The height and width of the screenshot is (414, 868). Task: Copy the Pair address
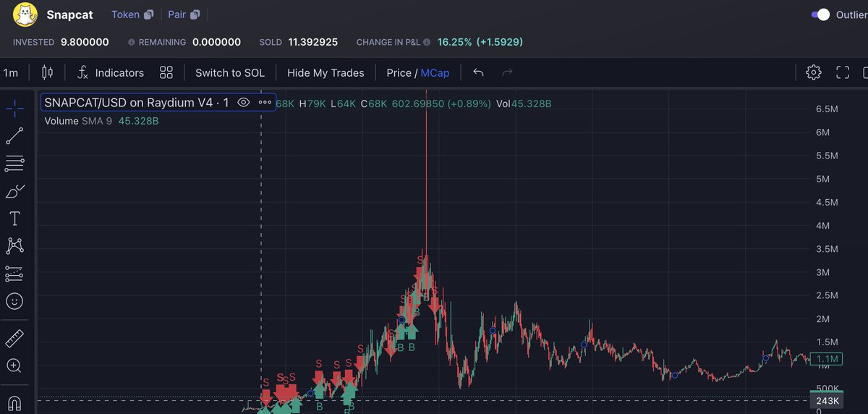pos(195,14)
